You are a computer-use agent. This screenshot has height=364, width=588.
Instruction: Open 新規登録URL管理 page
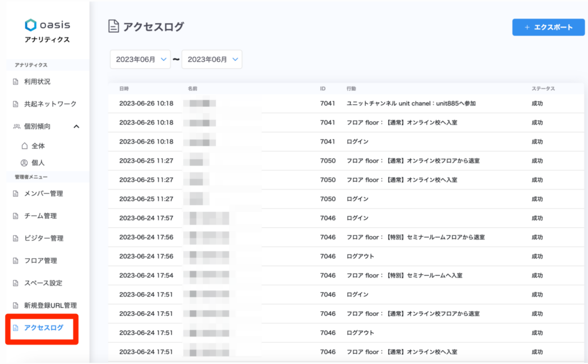[x=50, y=305]
